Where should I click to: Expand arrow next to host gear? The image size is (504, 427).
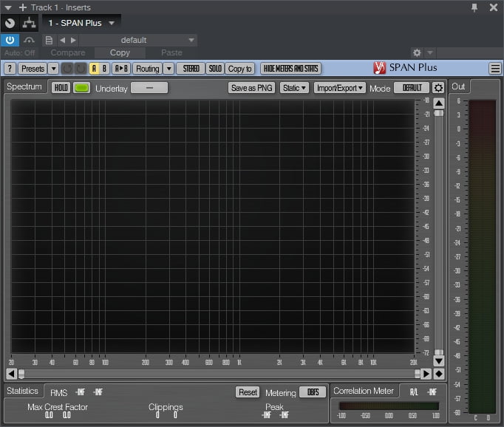pos(430,52)
